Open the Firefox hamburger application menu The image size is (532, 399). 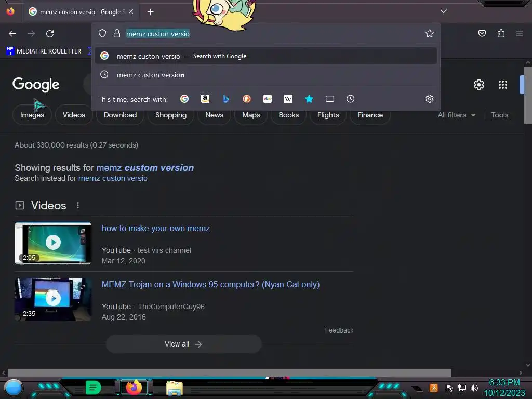click(x=520, y=33)
